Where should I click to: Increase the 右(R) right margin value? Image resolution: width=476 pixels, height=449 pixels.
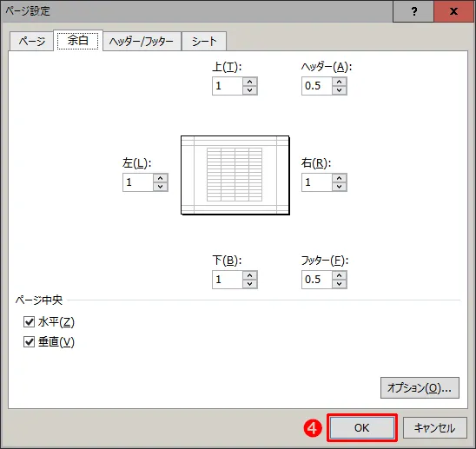[340, 178]
